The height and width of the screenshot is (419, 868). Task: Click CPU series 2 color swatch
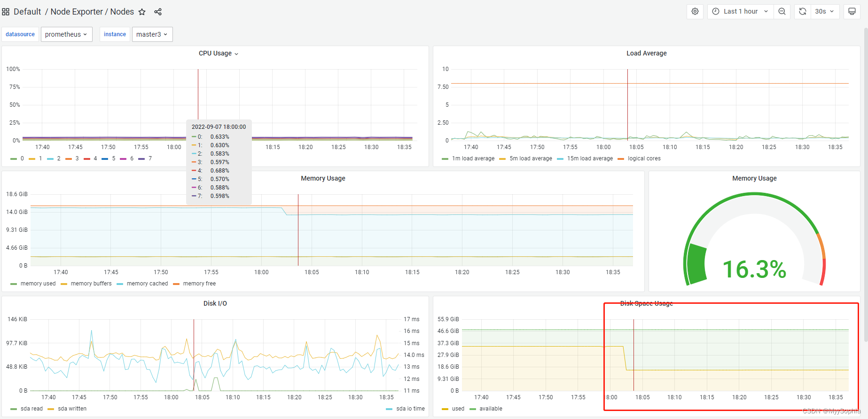(x=50, y=159)
